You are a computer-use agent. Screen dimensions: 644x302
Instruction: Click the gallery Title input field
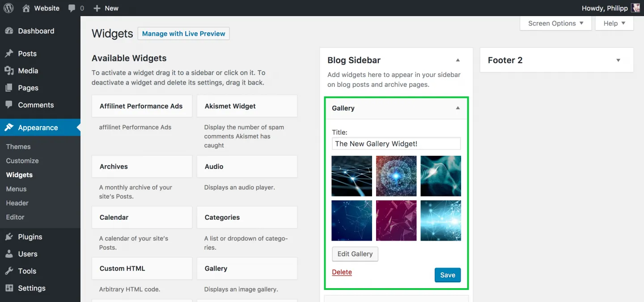pos(396,144)
